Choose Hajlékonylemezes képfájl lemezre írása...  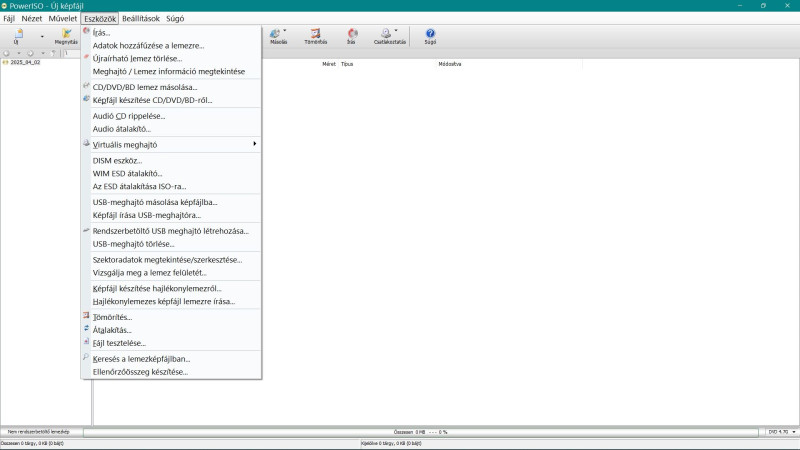tap(171, 302)
